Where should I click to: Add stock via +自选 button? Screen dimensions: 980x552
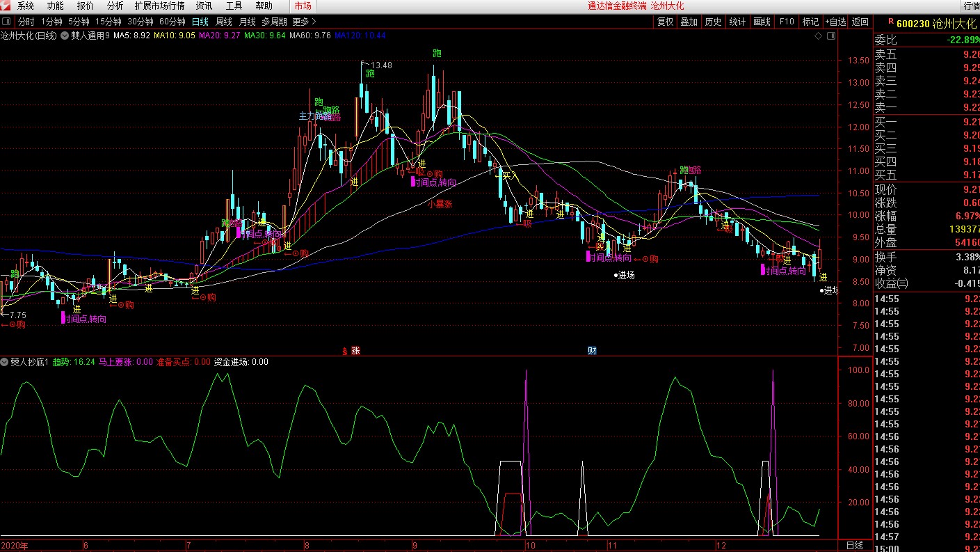tap(836, 22)
